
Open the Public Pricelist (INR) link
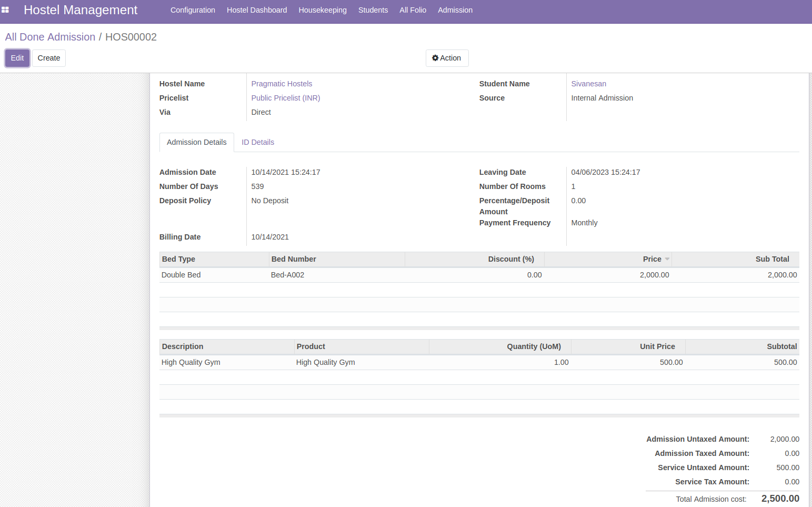[x=286, y=98]
